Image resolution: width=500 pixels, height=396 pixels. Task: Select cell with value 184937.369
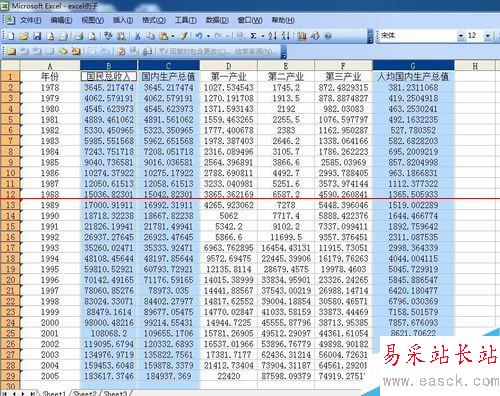click(168, 376)
